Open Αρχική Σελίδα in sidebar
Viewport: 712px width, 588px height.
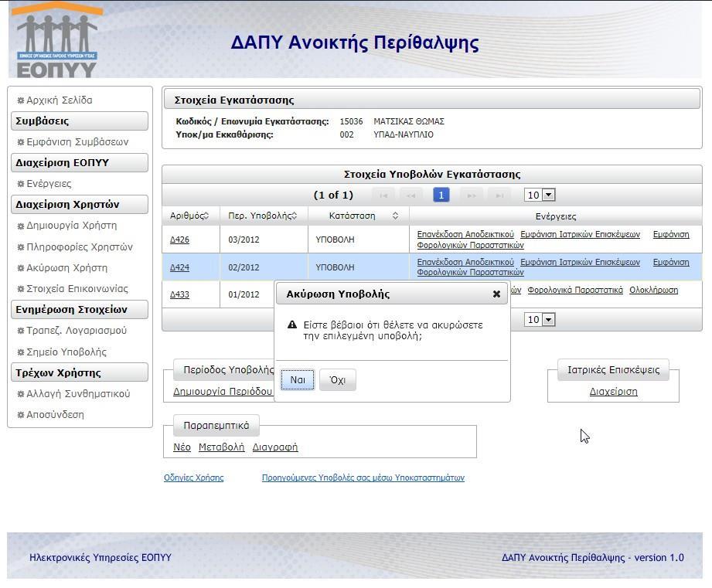[x=59, y=100]
